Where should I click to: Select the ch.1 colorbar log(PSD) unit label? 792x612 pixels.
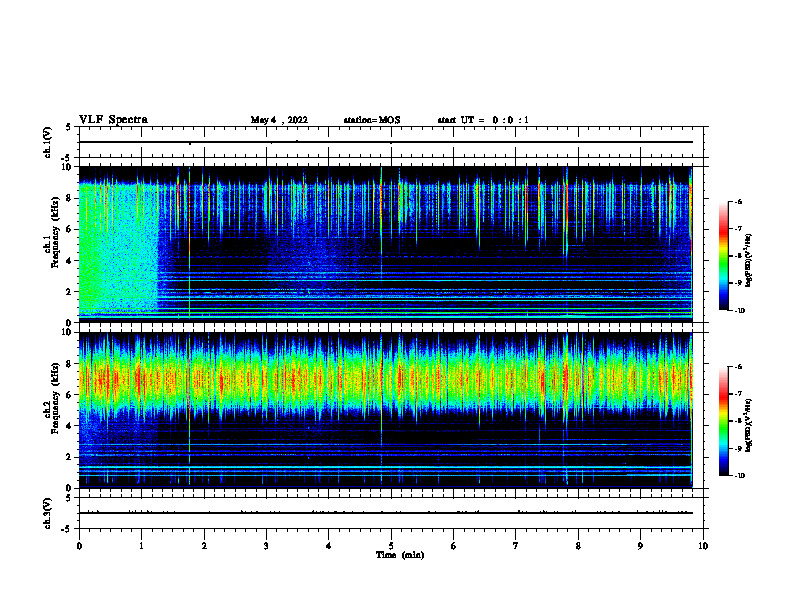(749, 260)
